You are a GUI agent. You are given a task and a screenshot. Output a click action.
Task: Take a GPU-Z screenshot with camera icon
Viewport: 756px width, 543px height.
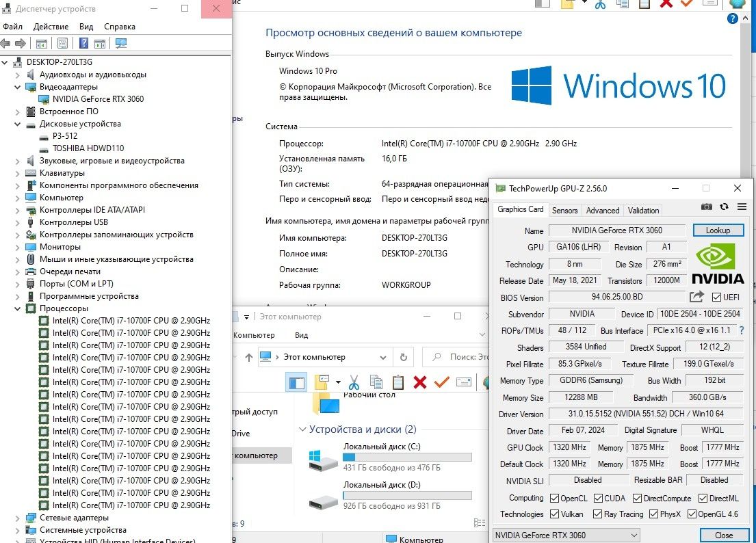click(x=706, y=207)
